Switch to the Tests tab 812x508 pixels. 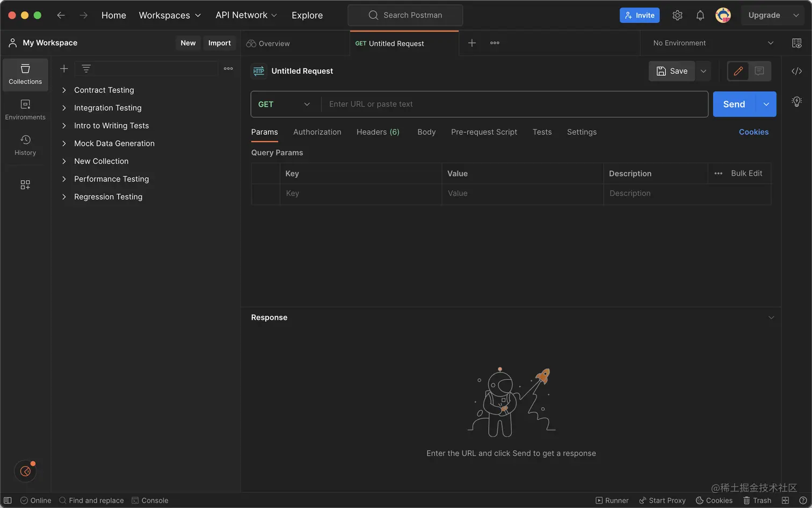(542, 132)
